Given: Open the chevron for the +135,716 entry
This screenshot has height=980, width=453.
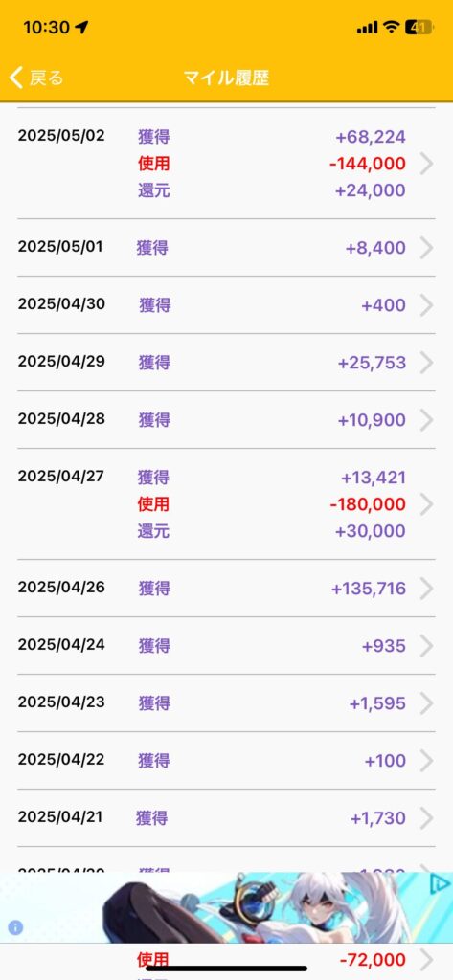Looking at the screenshot, I should click(x=427, y=589).
